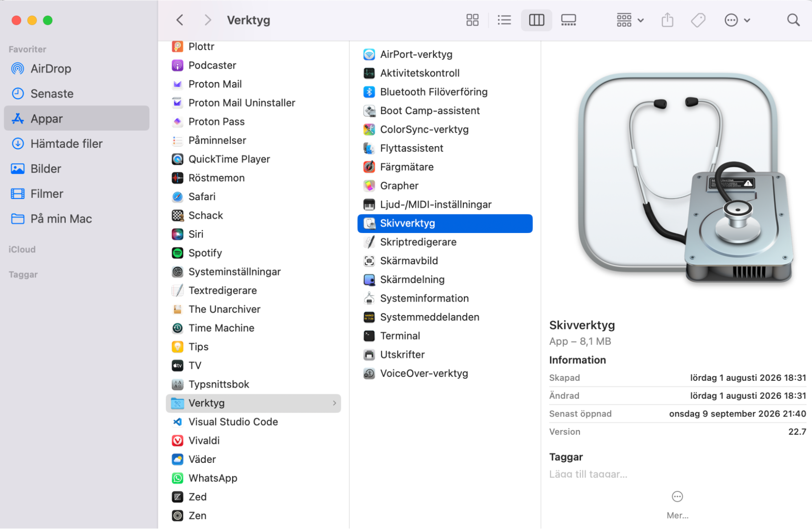Select the Safari app
812x529 pixels.
click(x=253, y=196)
